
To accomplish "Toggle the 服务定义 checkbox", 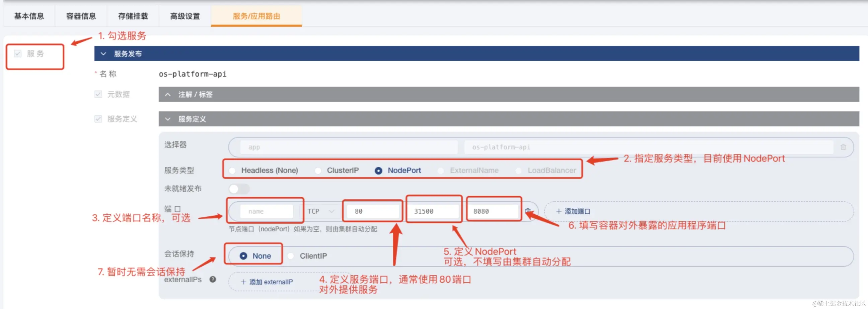I will click(98, 118).
